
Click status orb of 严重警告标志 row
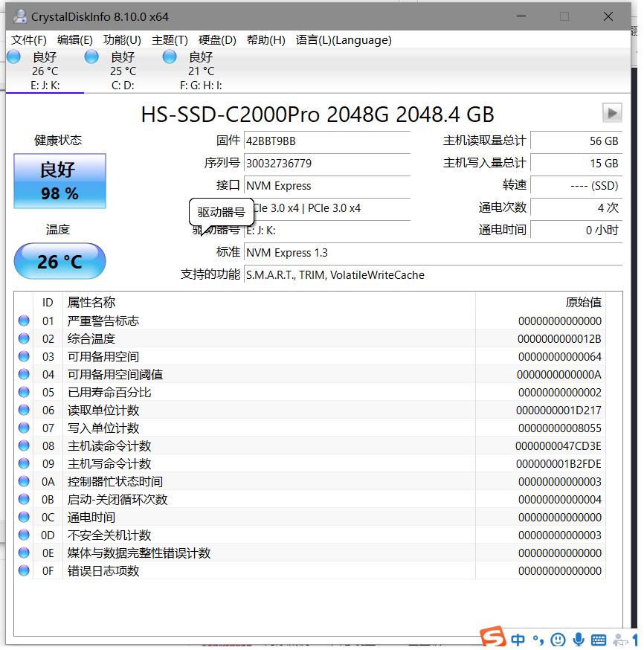24,321
